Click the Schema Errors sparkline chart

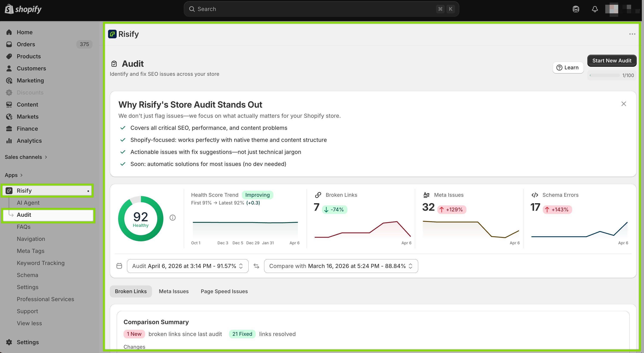click(x=579, y=229)
